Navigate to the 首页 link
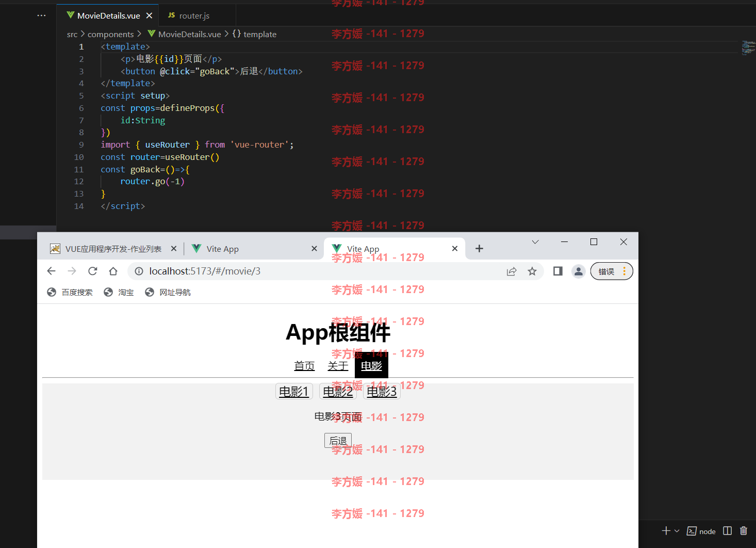Screen dimensions: 756x548 click(x=304, y=366)
